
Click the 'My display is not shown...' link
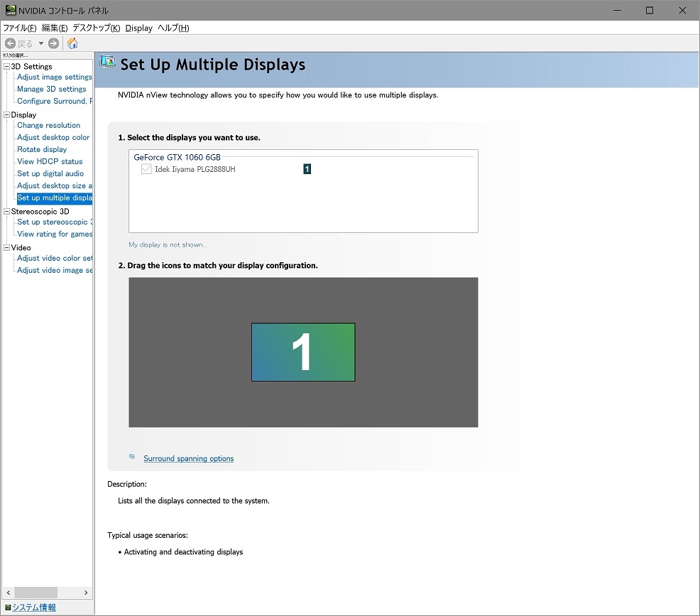point(168,245)
